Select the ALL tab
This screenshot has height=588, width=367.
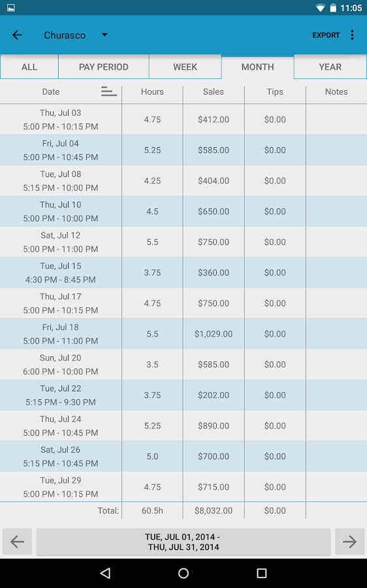pos(29,67)
